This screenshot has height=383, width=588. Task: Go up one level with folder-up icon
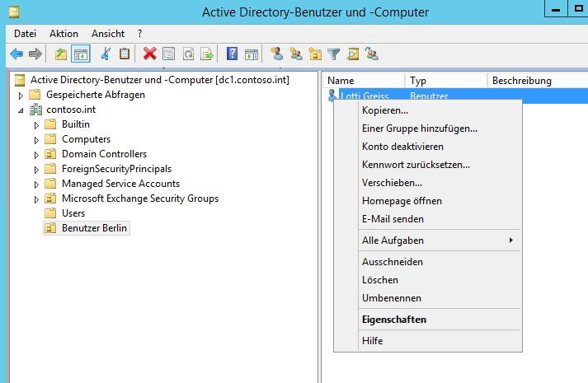point(61,54)
